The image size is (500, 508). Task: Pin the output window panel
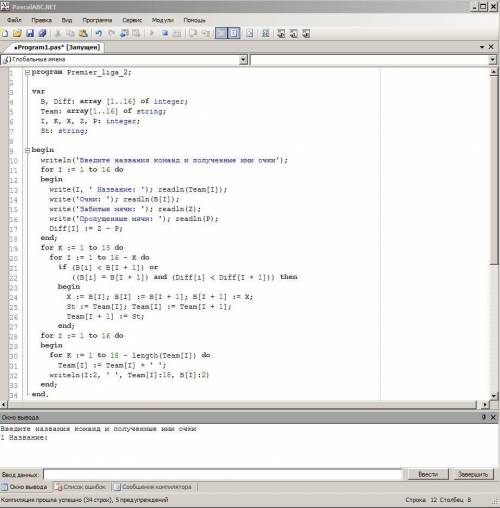click(x=483, y=417)
